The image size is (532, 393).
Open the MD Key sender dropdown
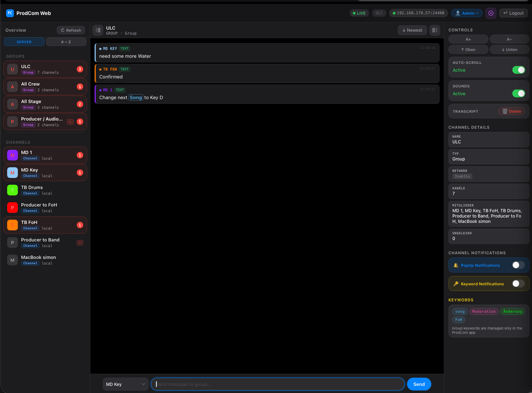[126, 384]
